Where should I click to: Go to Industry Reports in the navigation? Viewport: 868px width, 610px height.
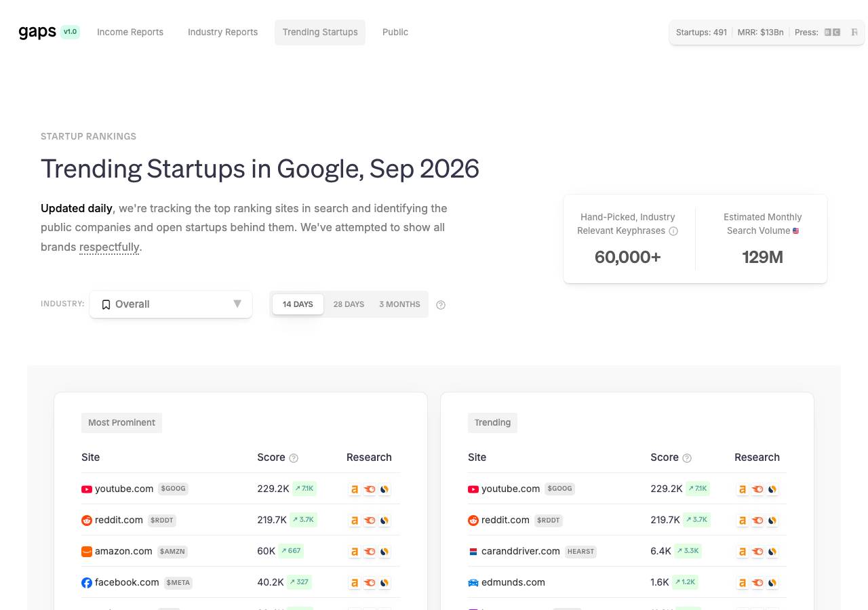(x=223, y=32)
